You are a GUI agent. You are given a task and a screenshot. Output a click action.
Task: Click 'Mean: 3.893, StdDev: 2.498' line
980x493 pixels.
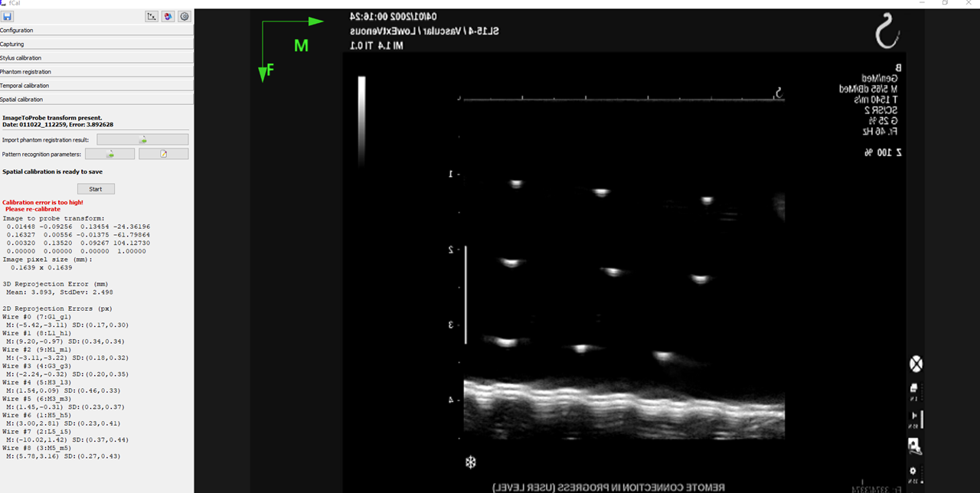(x=60, y=292)
